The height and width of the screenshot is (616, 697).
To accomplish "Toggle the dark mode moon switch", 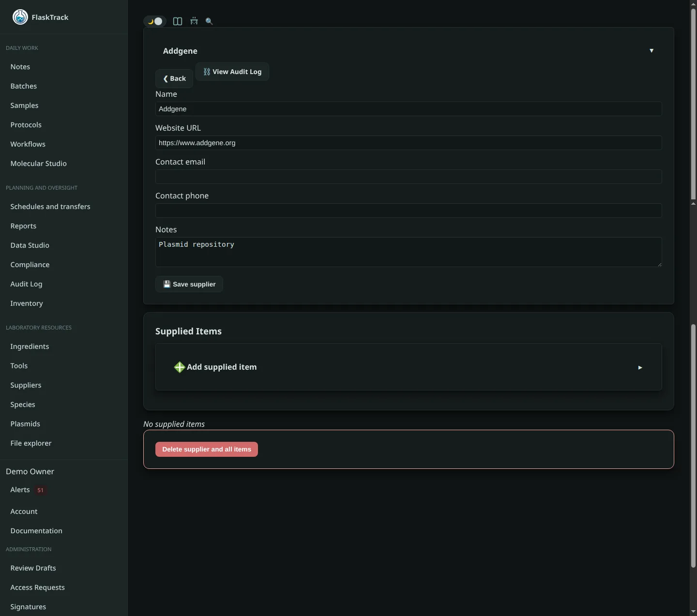I will click(155, 21).
